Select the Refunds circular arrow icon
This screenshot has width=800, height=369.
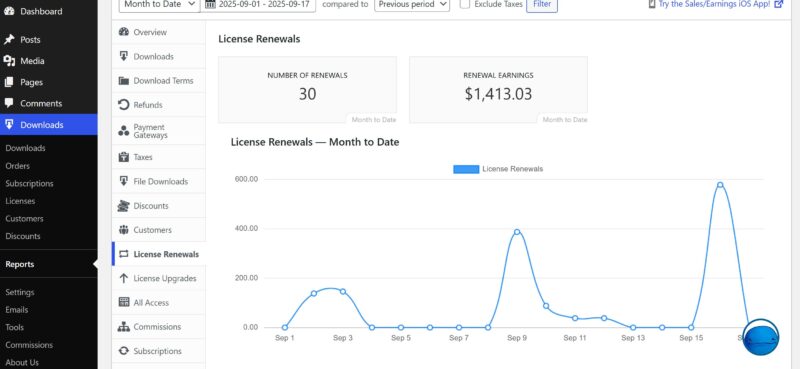click(123, 105)
